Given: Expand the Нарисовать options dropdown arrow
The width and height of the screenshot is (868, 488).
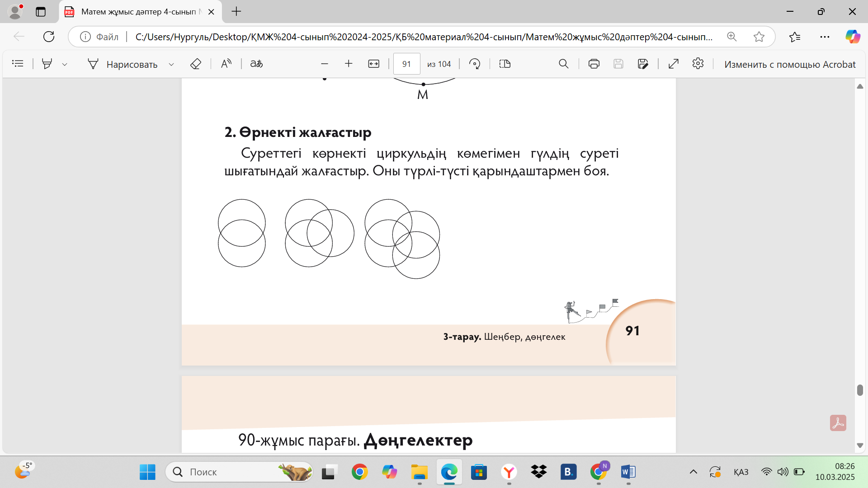Looking at the screenshot, I should click(x=171, y=64).
